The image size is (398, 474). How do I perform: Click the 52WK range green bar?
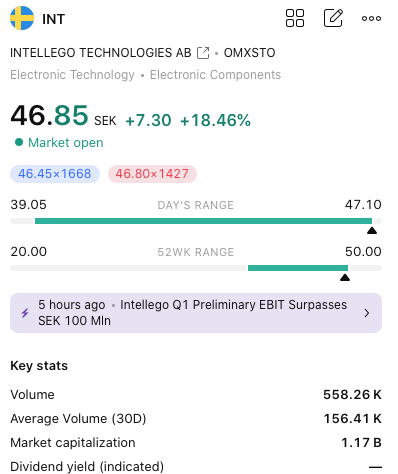[298, 268]
